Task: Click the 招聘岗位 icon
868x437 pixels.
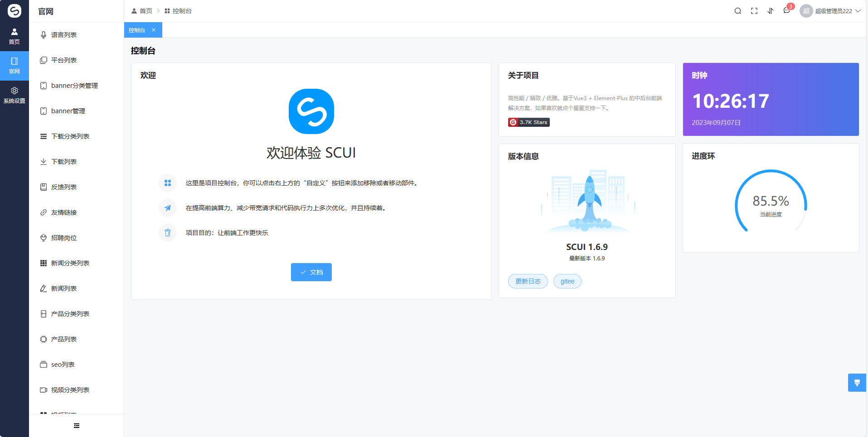Action: click(44, 238)
